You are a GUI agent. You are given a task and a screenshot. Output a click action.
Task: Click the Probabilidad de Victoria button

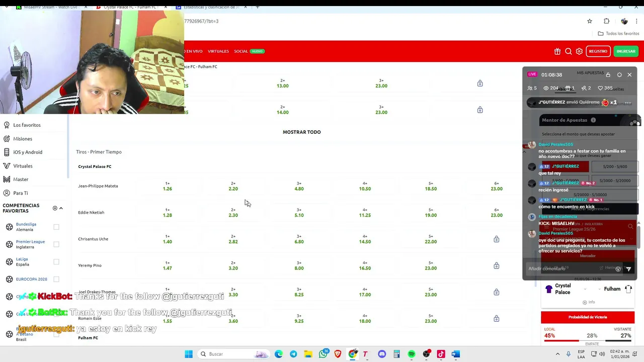588,317
